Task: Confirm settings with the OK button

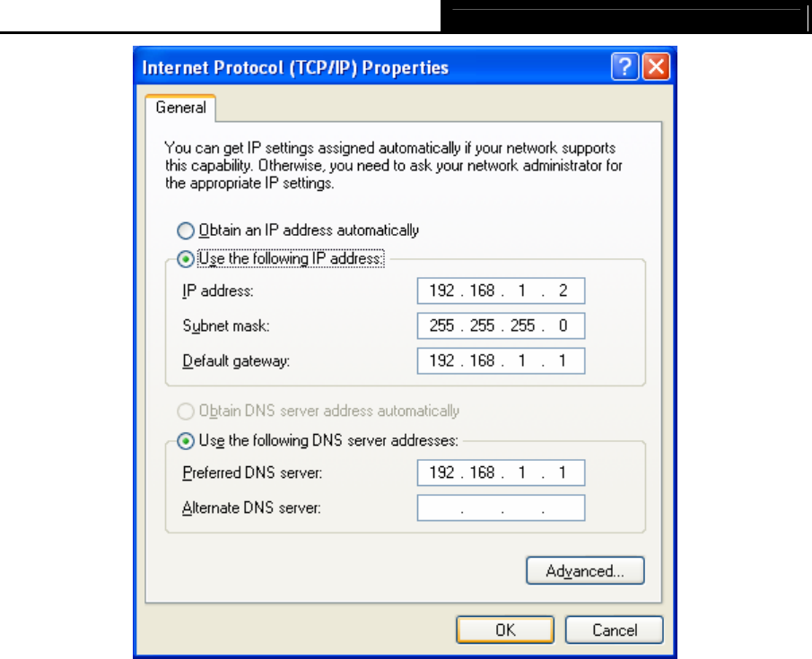Action: 505,629
